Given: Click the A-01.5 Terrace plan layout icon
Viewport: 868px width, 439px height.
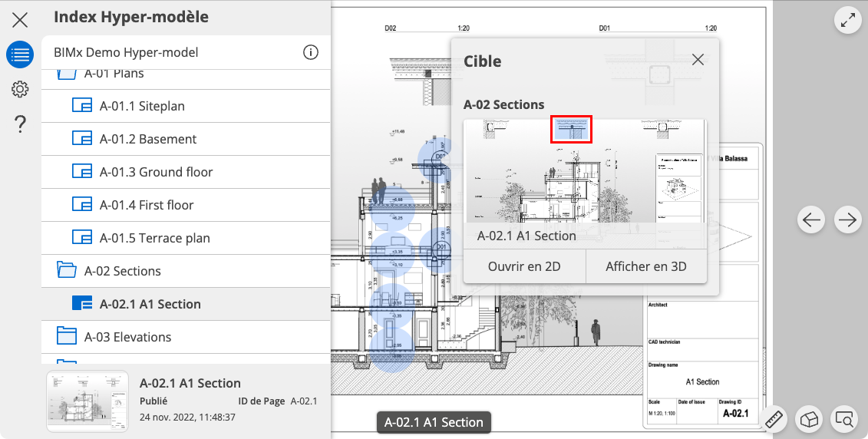Looking at the screenshot, I should click(x=82, y=237).
